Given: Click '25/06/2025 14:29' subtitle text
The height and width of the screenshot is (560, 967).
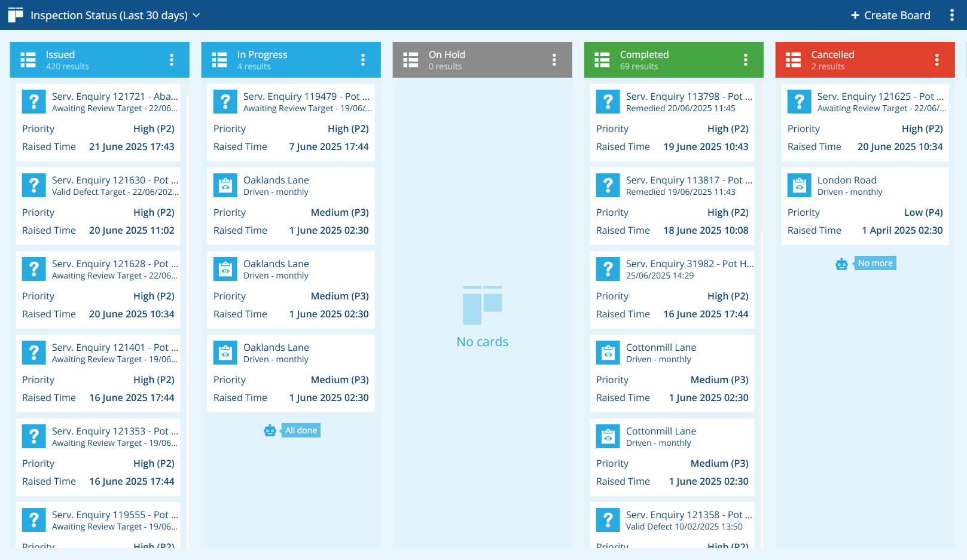Looking at the screenshot, I should pos(660,276).
